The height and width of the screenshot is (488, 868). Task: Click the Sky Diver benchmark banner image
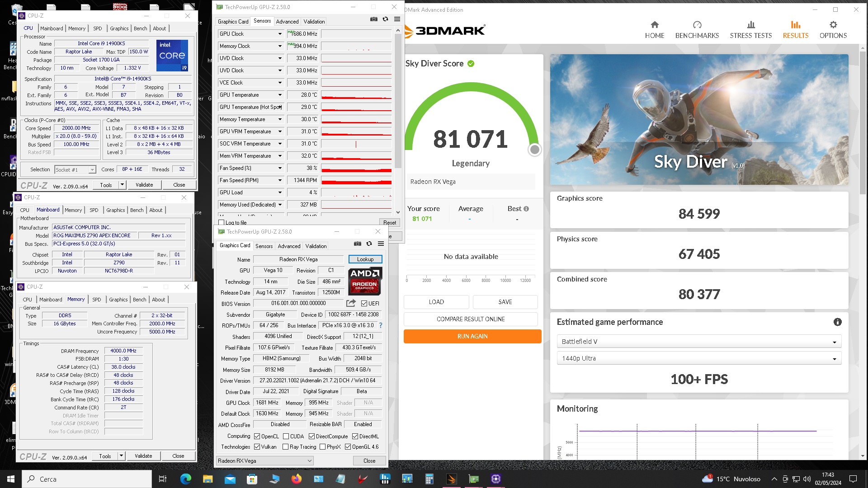tap(699, 119)
